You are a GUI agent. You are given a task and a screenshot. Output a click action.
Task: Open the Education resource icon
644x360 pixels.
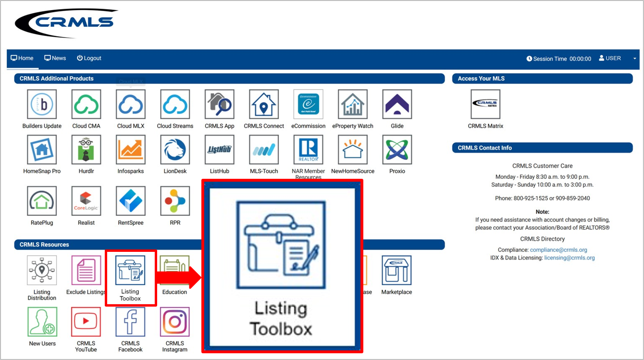click(175, 270)
